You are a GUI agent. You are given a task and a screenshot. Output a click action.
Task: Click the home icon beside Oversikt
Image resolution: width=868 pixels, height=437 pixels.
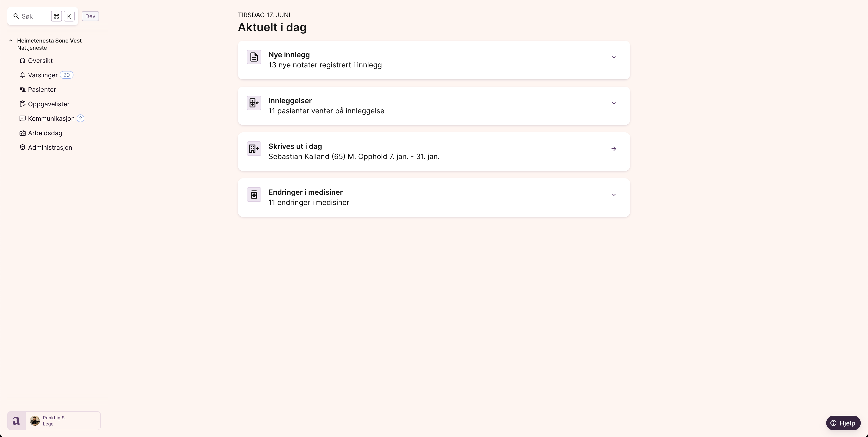point(23,60)
